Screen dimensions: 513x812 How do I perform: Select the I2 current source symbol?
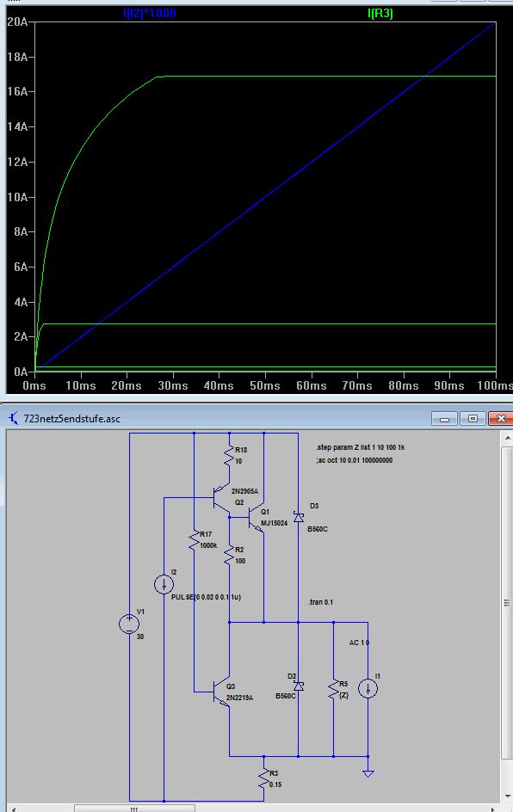click(x=164, y=585)
